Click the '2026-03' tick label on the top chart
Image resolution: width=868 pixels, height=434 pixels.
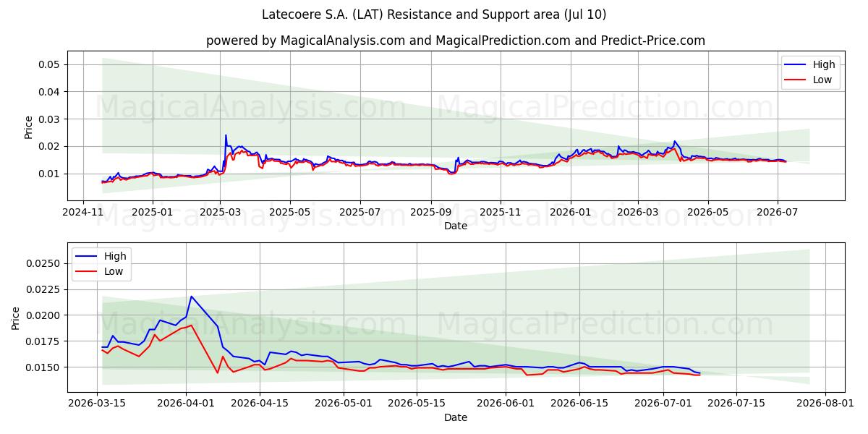coord(638,213)
